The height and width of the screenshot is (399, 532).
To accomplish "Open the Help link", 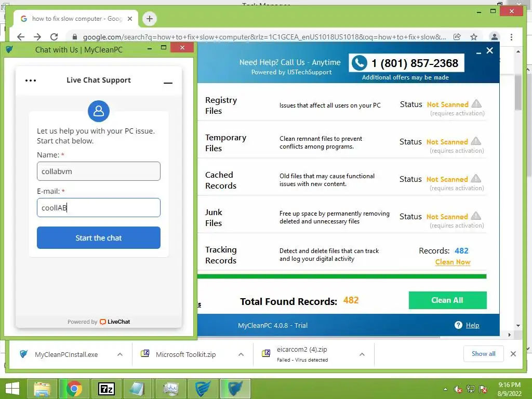I will [472, 325].
